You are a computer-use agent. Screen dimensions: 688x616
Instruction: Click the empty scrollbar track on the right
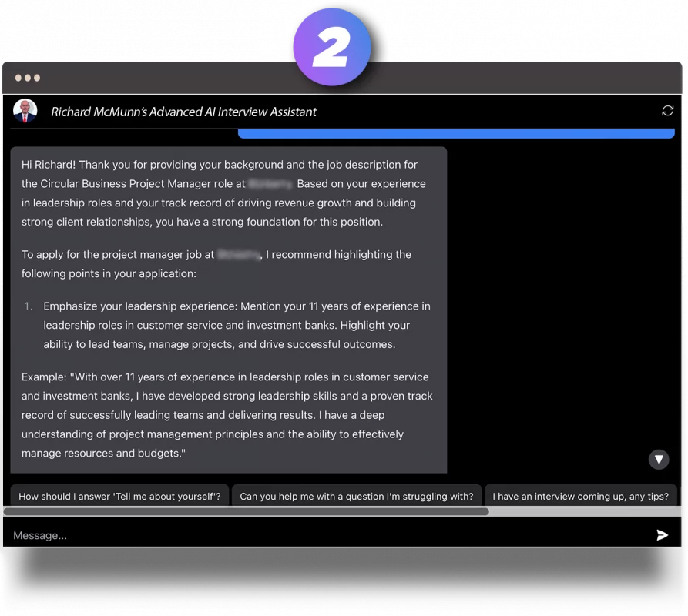point(584,511)
